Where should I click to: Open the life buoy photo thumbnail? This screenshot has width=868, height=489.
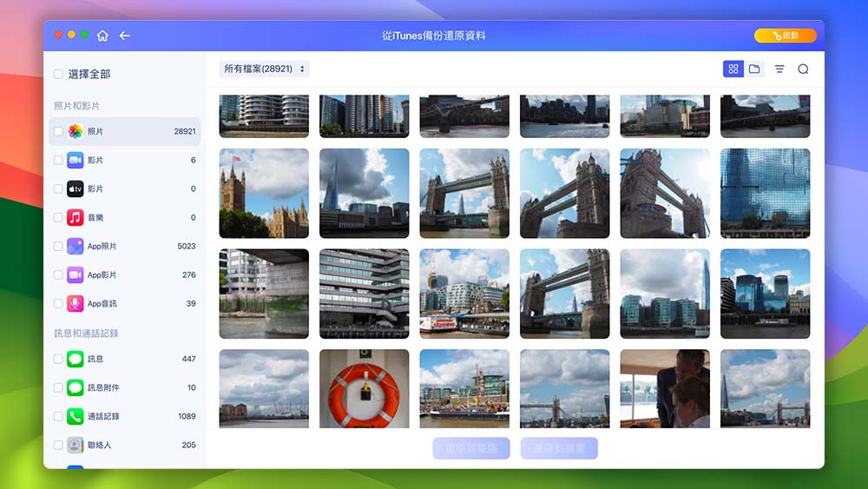pos(365,388)
